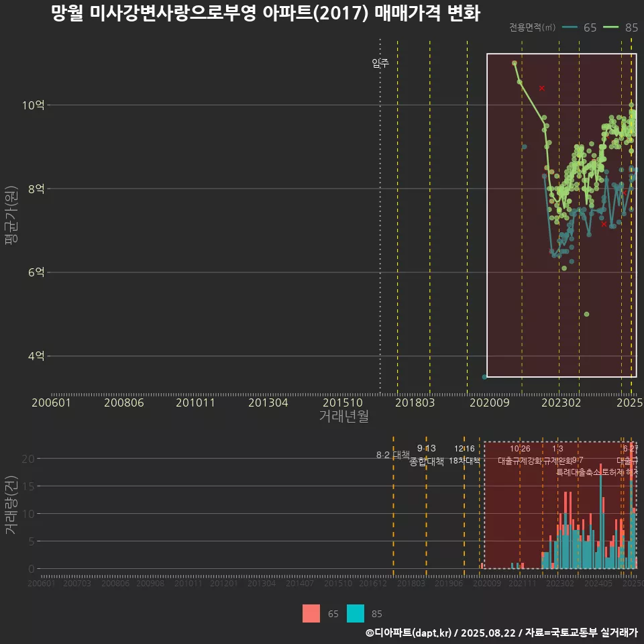
Task: Click '201612' on the volume chart axis
Action: click(x=373, y=583)
